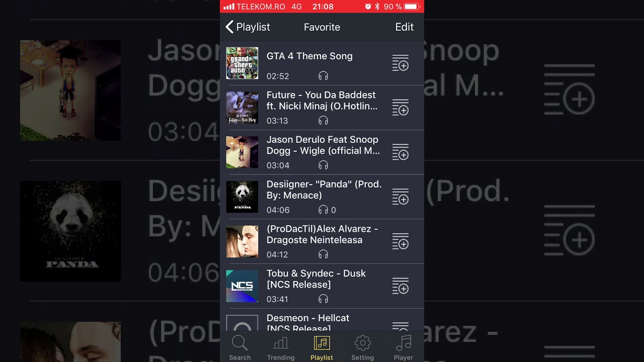This screenshot has height=362, width=644.
Task: Tap Edit in the top bar
Action: pyautogui.click(x=405, y=27)
